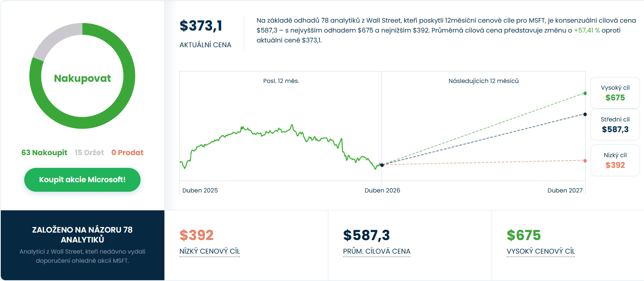Click the PRŮM. CÍLOVÁ CENA underlined label
The image size is (644, 281).
click(x=376, y=251)
